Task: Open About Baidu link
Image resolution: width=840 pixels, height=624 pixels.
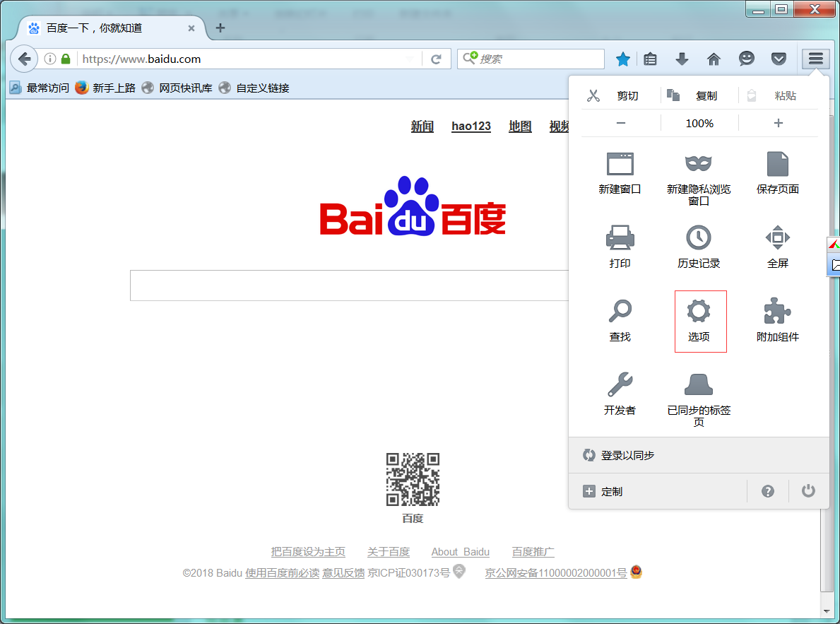Action: coord(460,552)
